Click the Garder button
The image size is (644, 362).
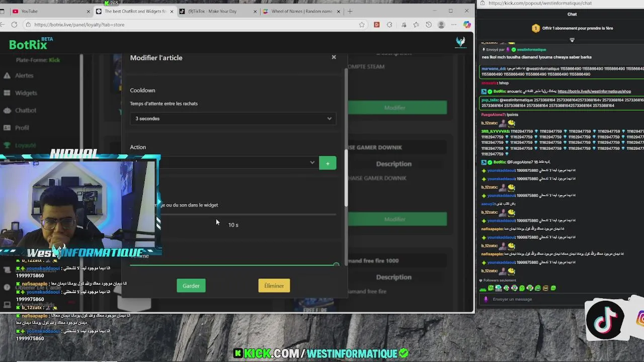tap(191, 286)
